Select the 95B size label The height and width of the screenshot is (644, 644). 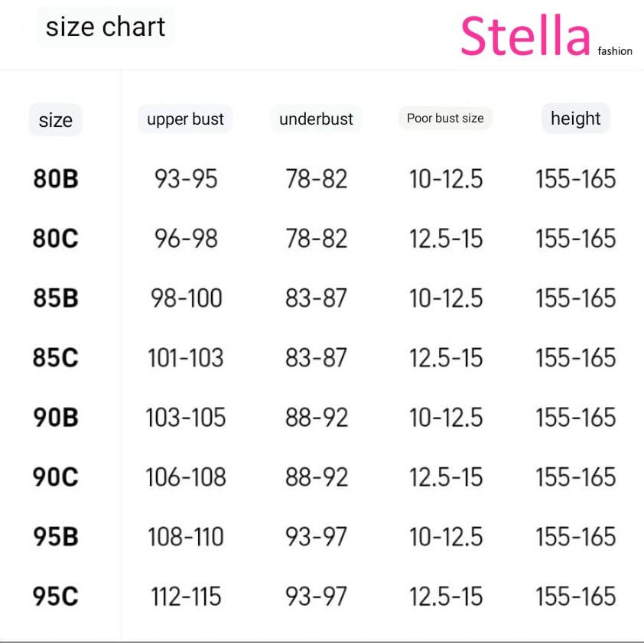55,536
